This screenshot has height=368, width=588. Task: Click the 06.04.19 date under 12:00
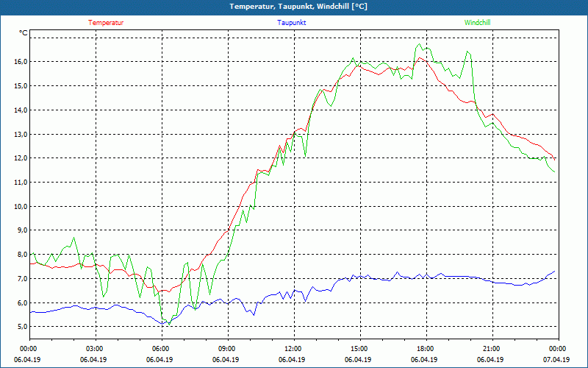292,359
